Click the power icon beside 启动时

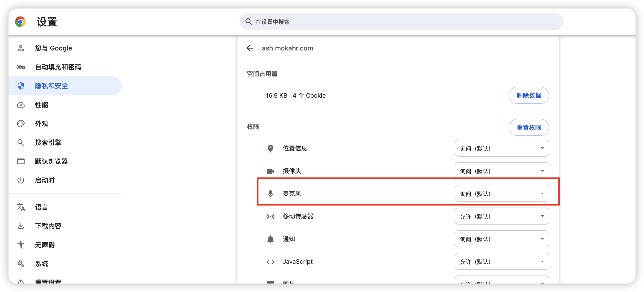21,180
